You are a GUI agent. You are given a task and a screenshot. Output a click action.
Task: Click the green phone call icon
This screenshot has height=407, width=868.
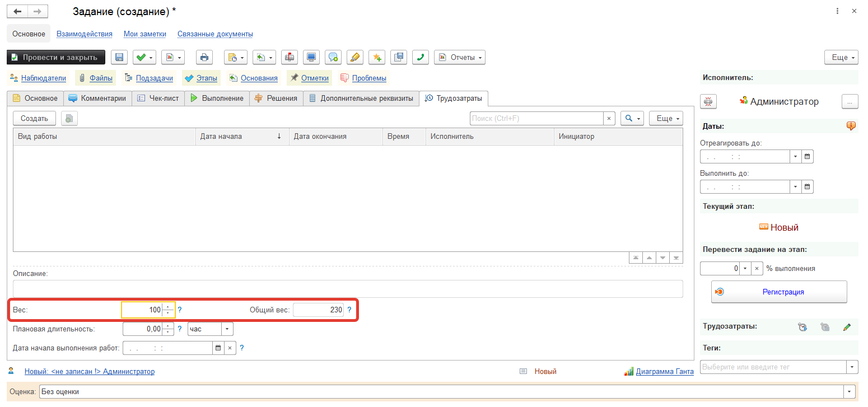click(x=421, y=57)
